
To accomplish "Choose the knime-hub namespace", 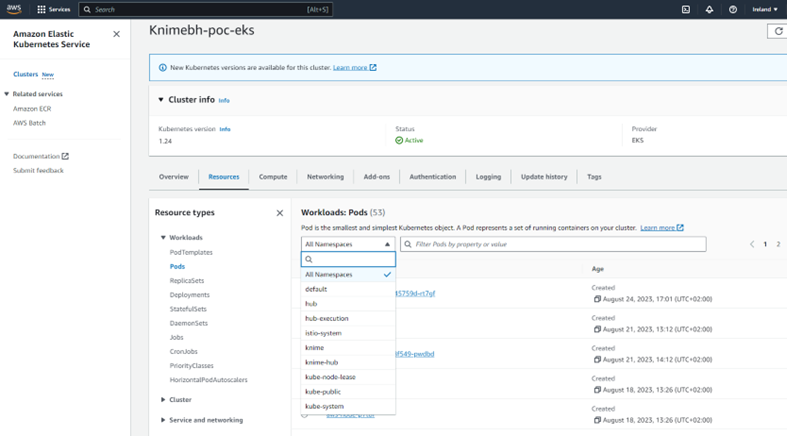I will point(348,362).
